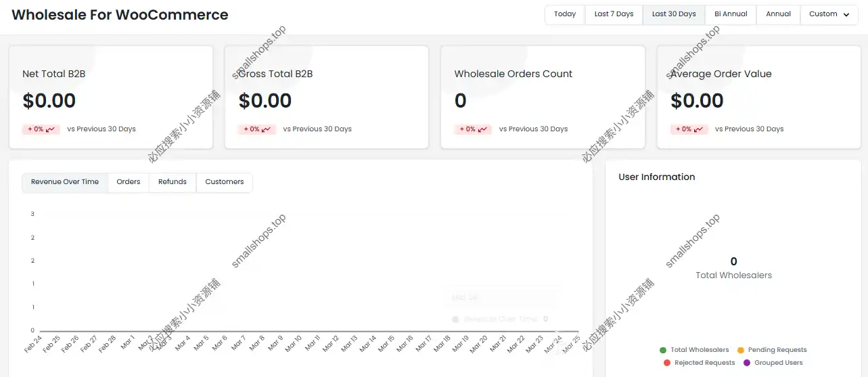Screen dimensions: 868x377
Task: Switch chart to Orders tab
Action: (x=129, y=182)
